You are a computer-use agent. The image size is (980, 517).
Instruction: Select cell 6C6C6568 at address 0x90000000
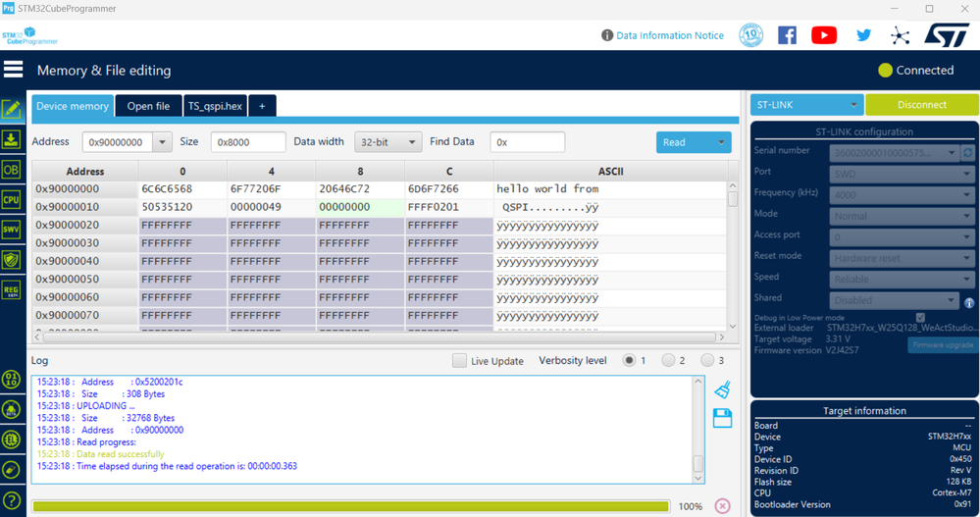(182, 188)
